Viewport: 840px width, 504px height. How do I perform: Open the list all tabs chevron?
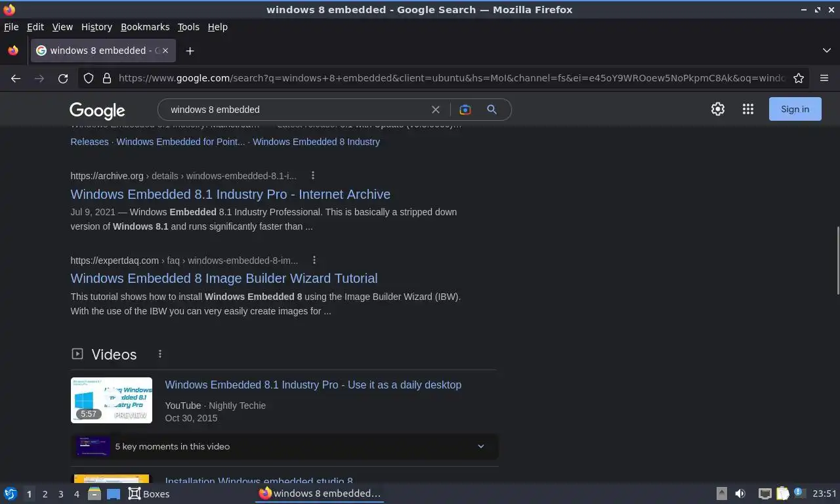827,51
